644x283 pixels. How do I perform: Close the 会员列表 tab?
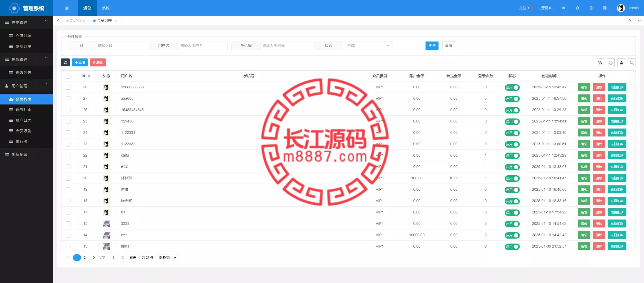[116, 21]
